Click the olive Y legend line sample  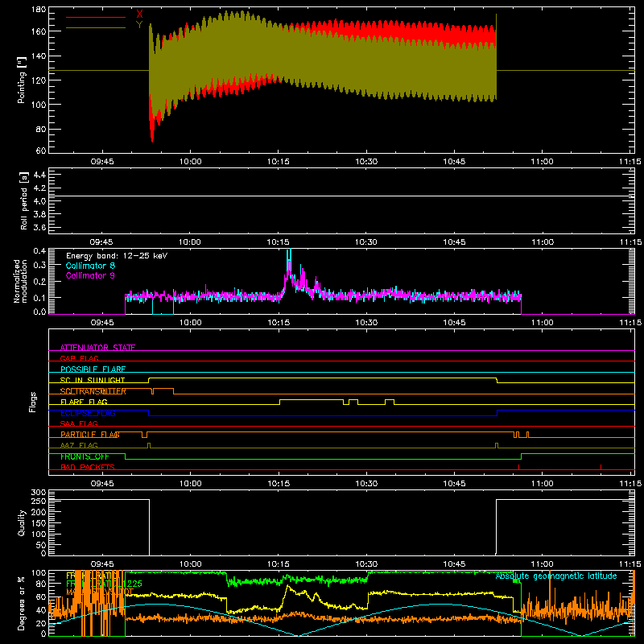tap(95, 28)
